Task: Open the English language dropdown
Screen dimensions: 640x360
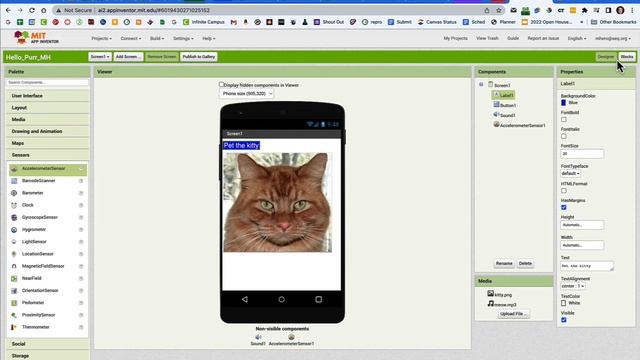Action: [577, 38]
